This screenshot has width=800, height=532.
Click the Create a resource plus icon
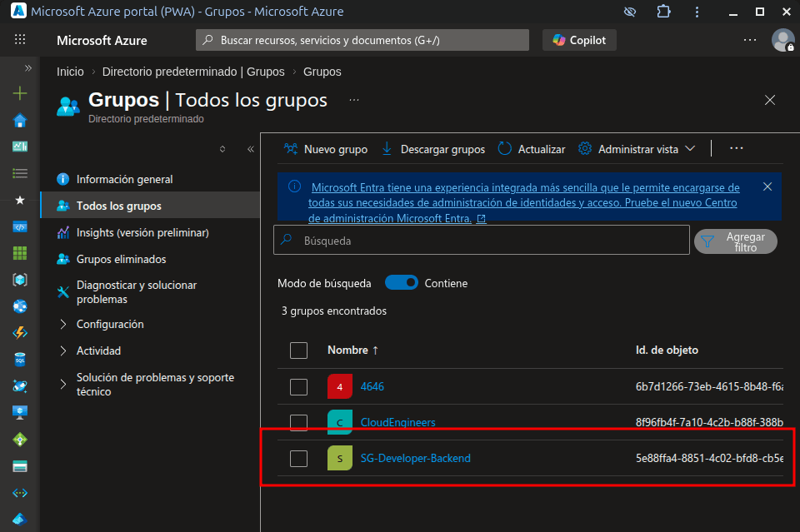click(20, 94)
